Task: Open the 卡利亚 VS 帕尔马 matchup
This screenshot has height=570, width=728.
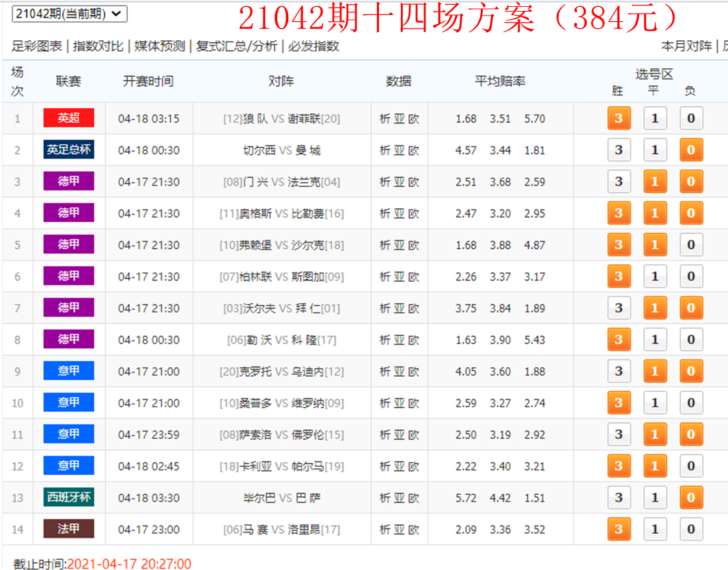Action: 282,466
